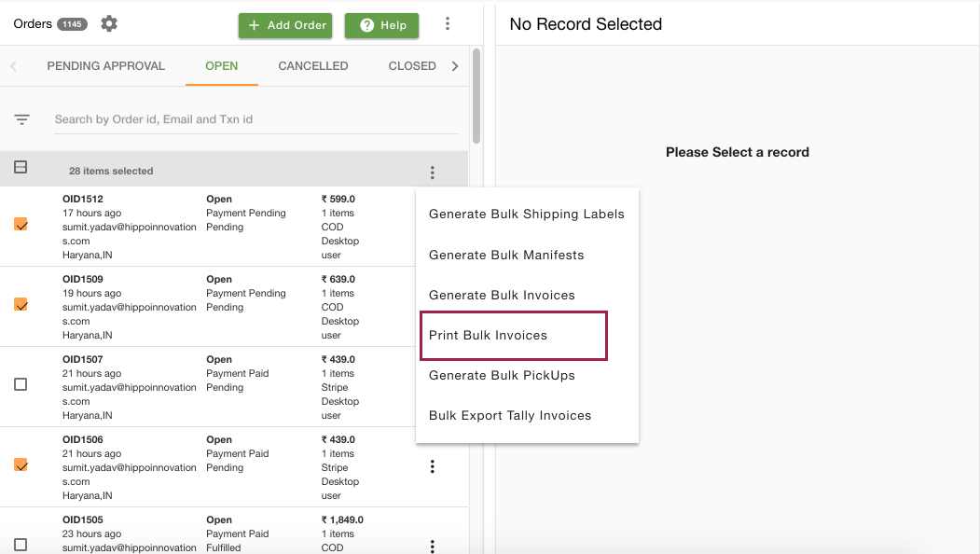Image resolution: width=980 pixels, height=554 pixels.
Task: Check order OID1505 checkbox
Action: pos(21,545)
